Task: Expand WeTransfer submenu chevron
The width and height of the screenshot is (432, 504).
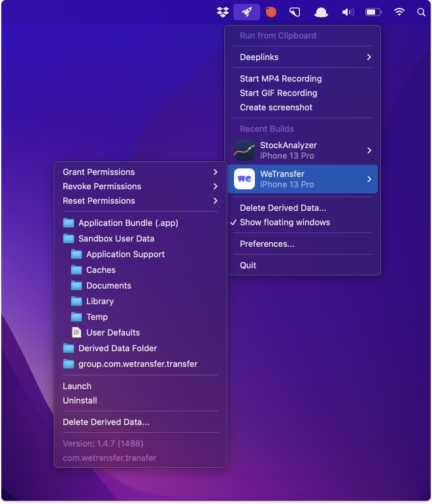Action: tap(369, 179)
